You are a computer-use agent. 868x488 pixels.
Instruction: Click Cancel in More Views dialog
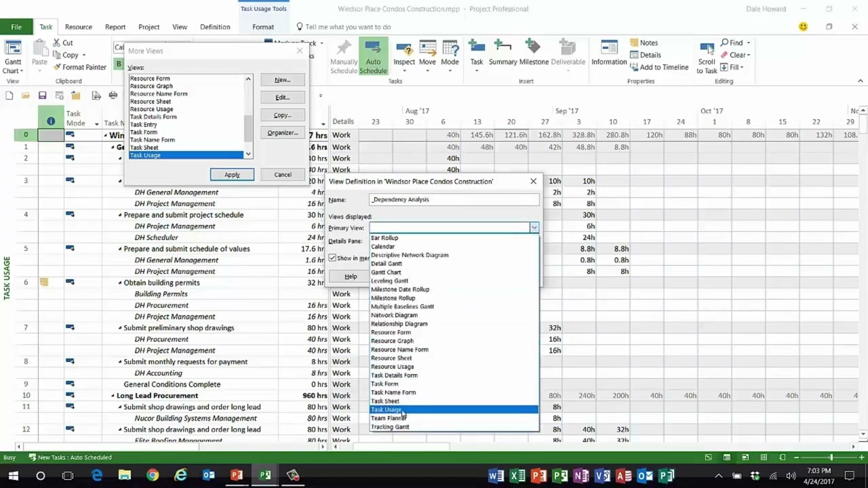[283, 175]
